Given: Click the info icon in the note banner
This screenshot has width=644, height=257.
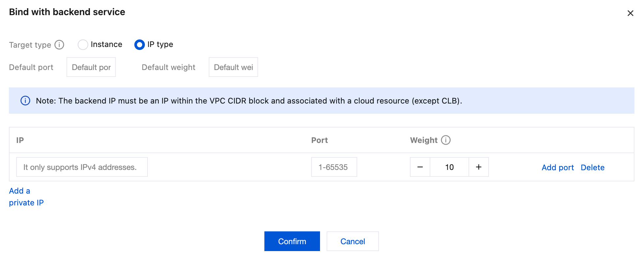Looking at the screenshot, I should [25, 101].
